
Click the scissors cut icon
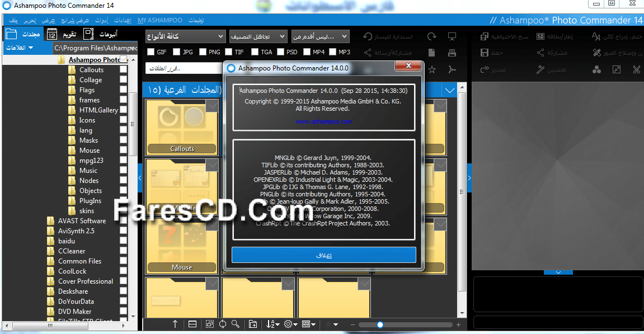point(636,69)
